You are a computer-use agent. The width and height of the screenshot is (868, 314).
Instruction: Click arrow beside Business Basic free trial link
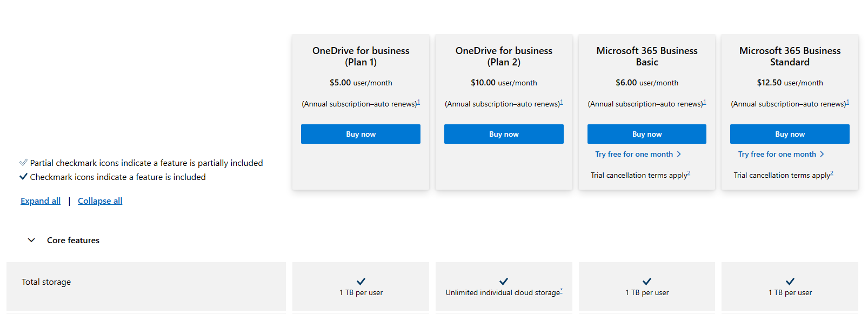click(x=679, y=155)
